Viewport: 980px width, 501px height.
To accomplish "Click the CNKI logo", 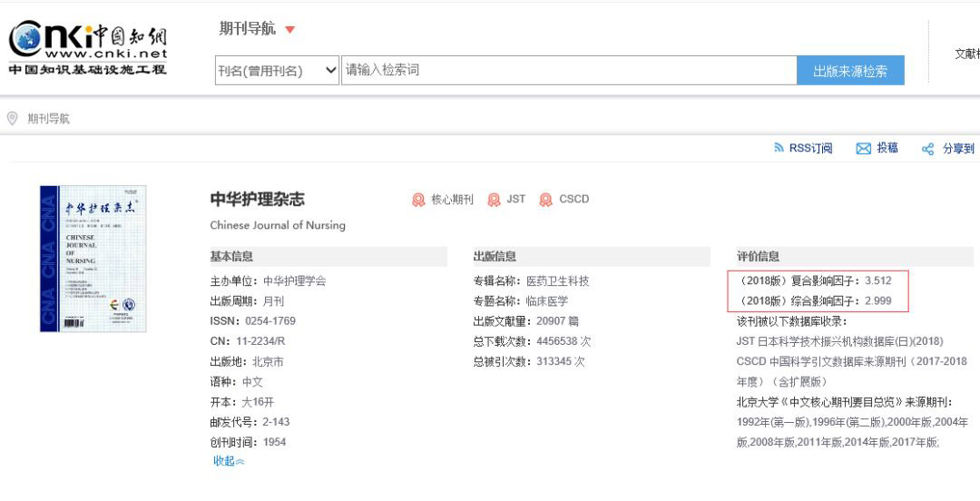I will click(87, 48).
